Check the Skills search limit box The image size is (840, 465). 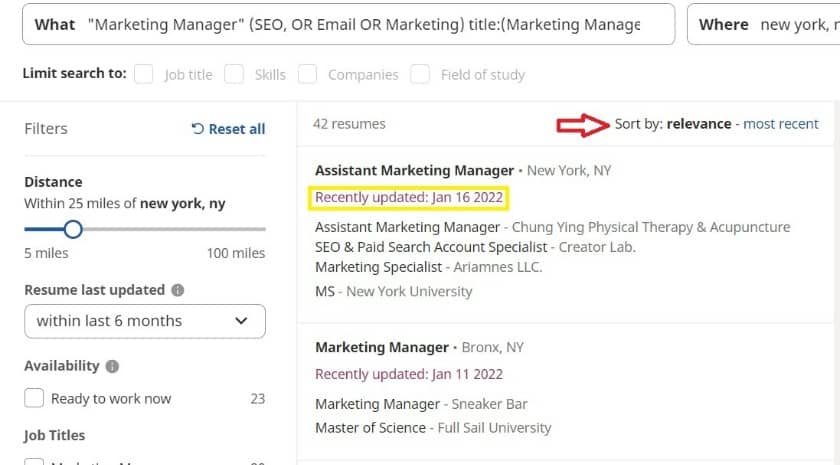pyautogui.click(x=234, y=74)
